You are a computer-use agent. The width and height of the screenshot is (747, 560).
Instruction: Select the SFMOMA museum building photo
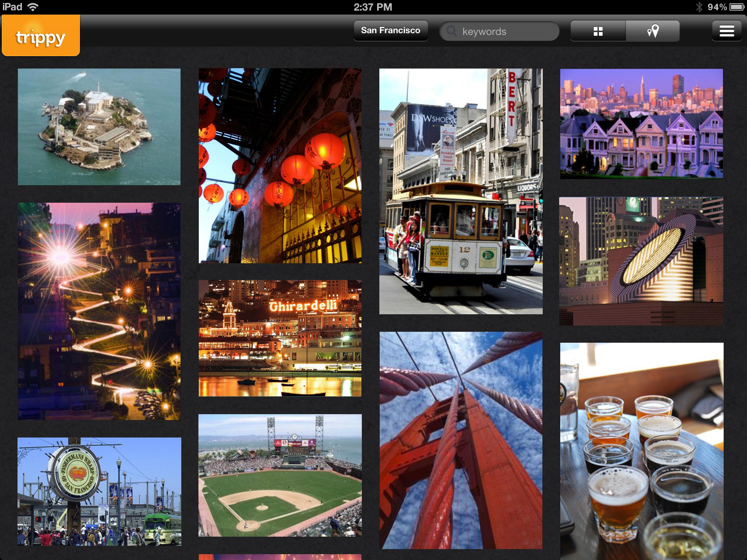(641, 261)
